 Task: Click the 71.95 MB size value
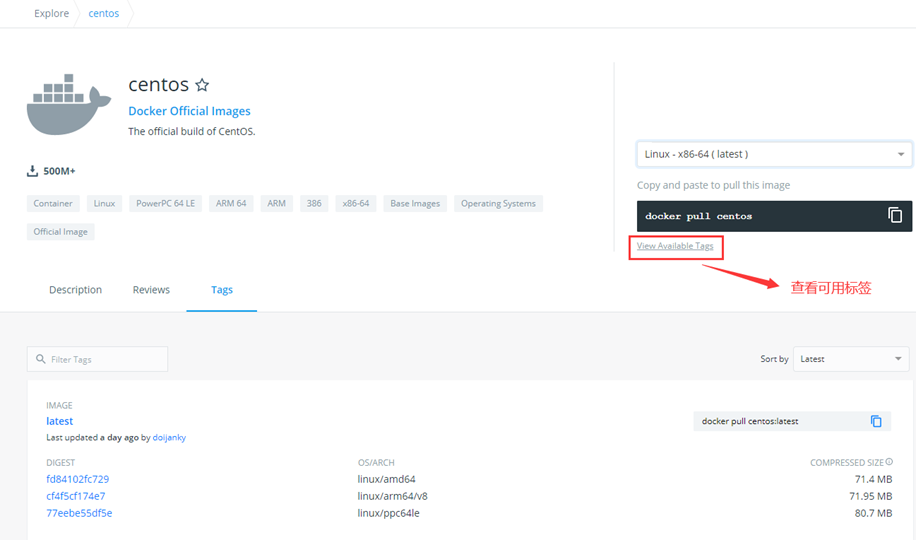(870, 496)
